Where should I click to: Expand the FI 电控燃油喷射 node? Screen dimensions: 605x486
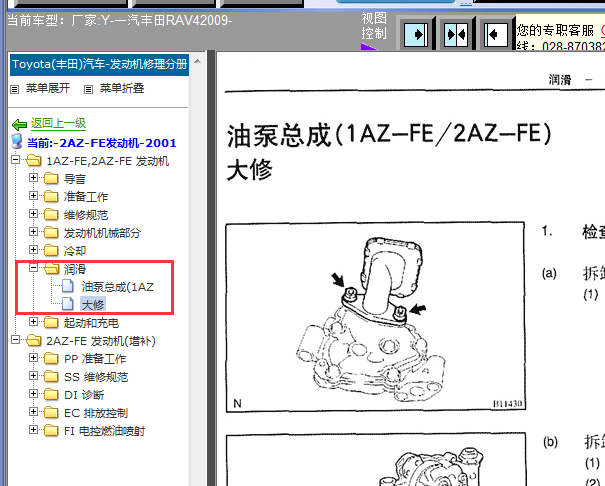pos(34,429)
